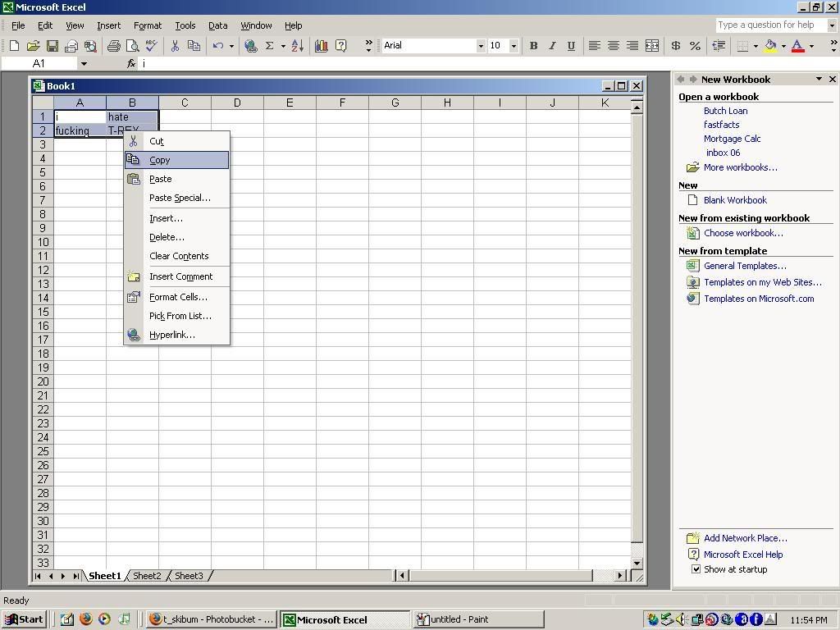The image size is (840, 630).
Task: Toggle Bold formatting button
Action: coord(533,46)
